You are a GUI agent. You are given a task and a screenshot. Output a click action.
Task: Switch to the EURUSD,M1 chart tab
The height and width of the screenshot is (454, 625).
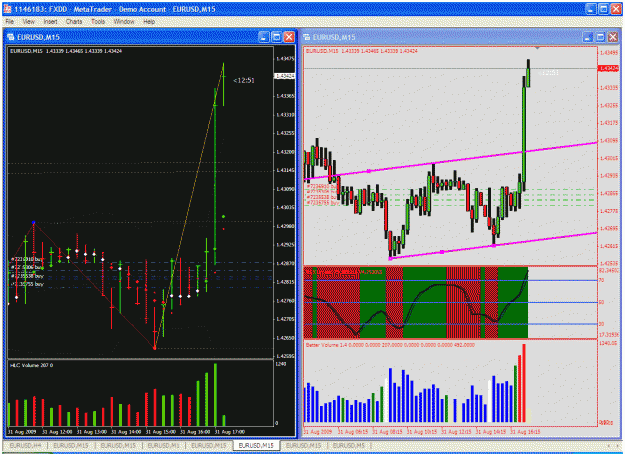pyautogui.click(x=163, y=445)
